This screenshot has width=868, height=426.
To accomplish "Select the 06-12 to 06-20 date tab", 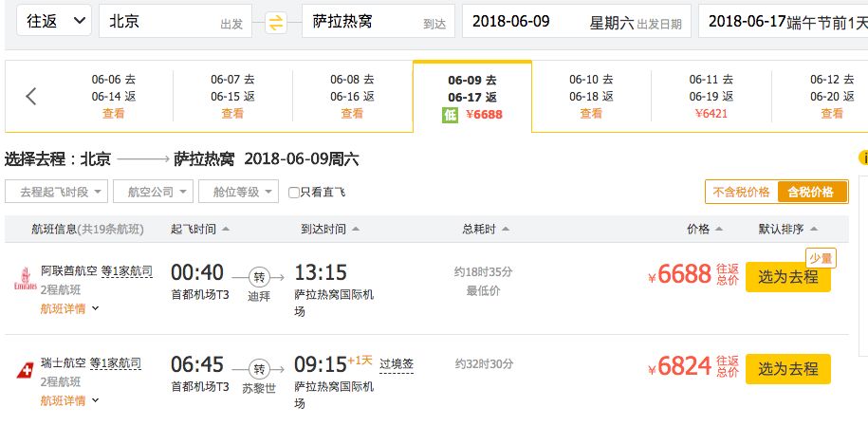I will 832,97.
